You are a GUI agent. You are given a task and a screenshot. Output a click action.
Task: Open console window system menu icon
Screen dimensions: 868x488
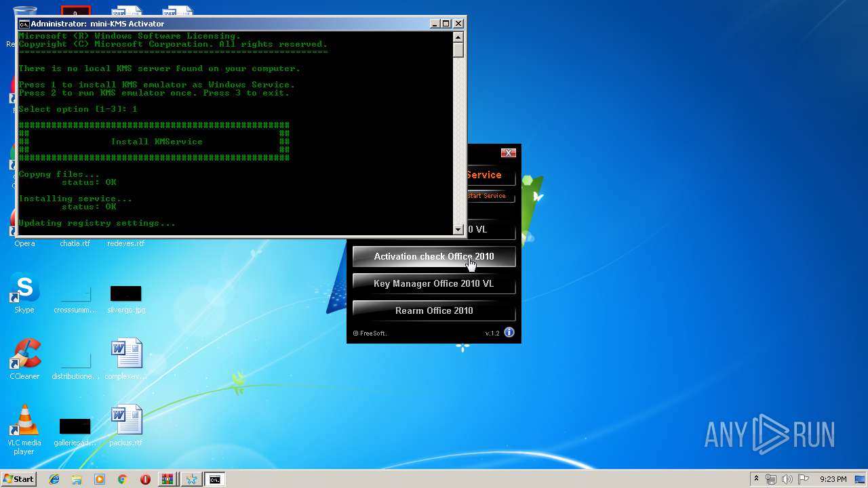click(x=24, y=24)
